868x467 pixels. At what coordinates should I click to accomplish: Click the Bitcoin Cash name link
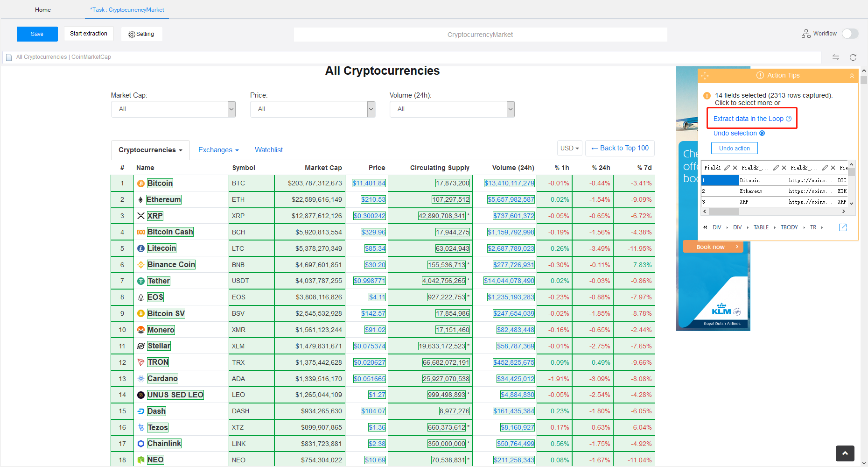click(170, 232)
